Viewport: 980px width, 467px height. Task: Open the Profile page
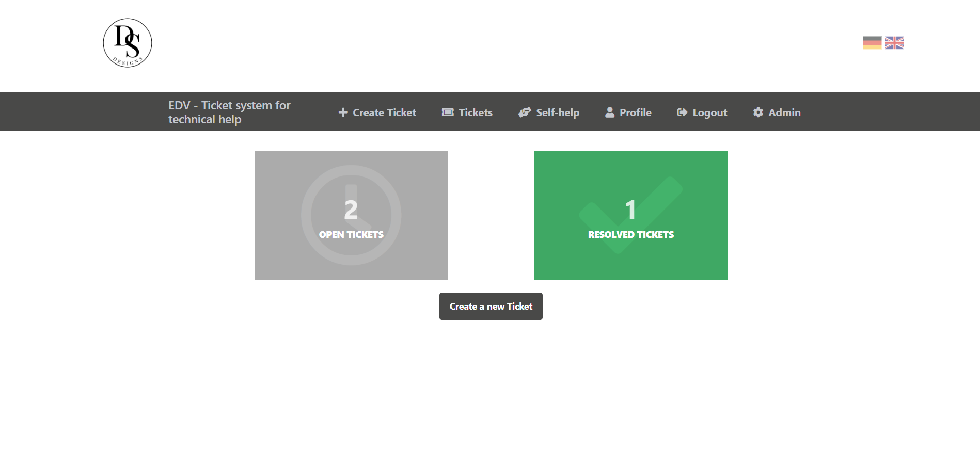coord(636,112)
